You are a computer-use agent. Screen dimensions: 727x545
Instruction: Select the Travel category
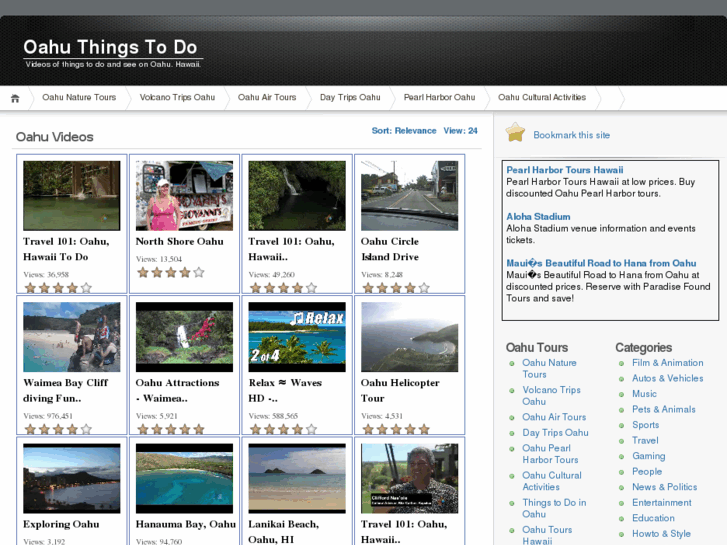tap(645, 441)
